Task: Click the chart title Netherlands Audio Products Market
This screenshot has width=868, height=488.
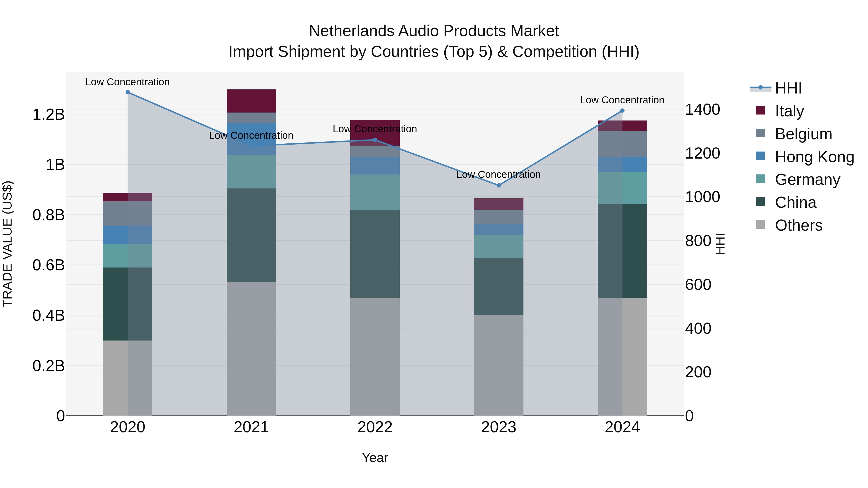Action: pyautogui.click(x=434, y=31)
